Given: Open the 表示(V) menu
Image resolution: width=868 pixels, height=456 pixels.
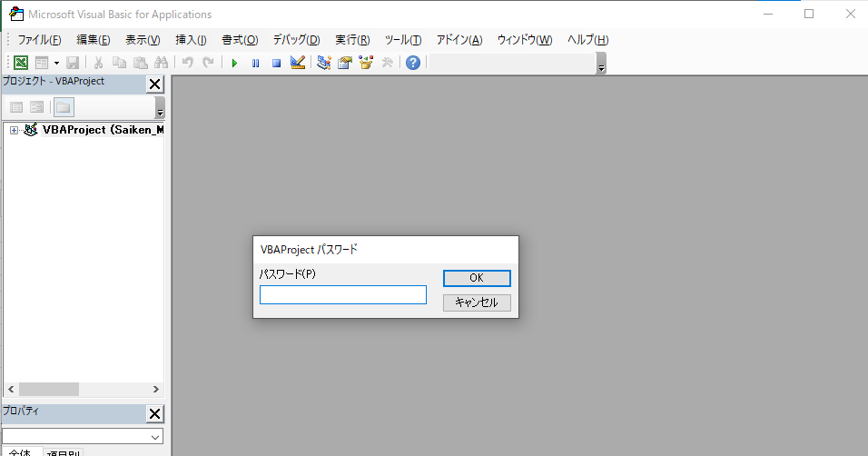Looking at the screenshot, I should coord(143,40).
